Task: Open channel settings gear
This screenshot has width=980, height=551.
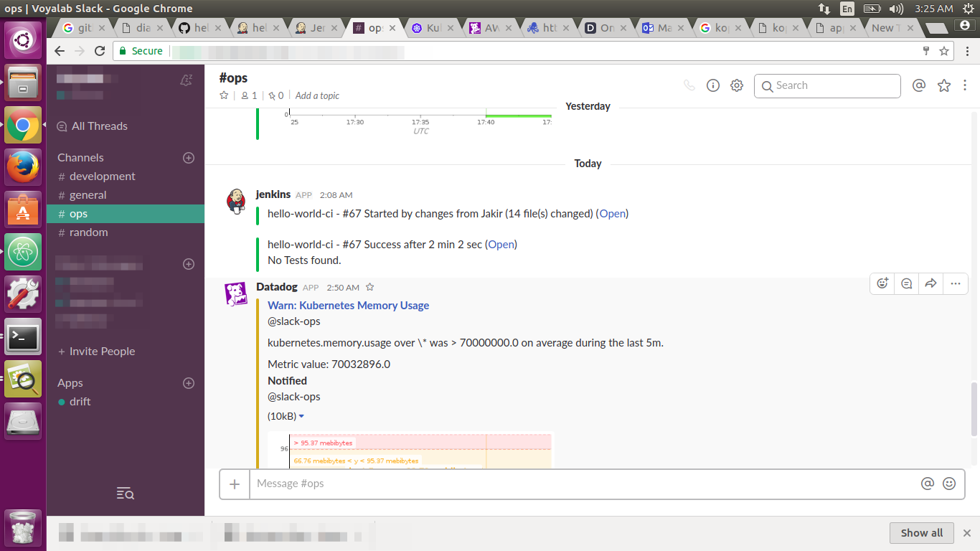Action: point(737,85)
